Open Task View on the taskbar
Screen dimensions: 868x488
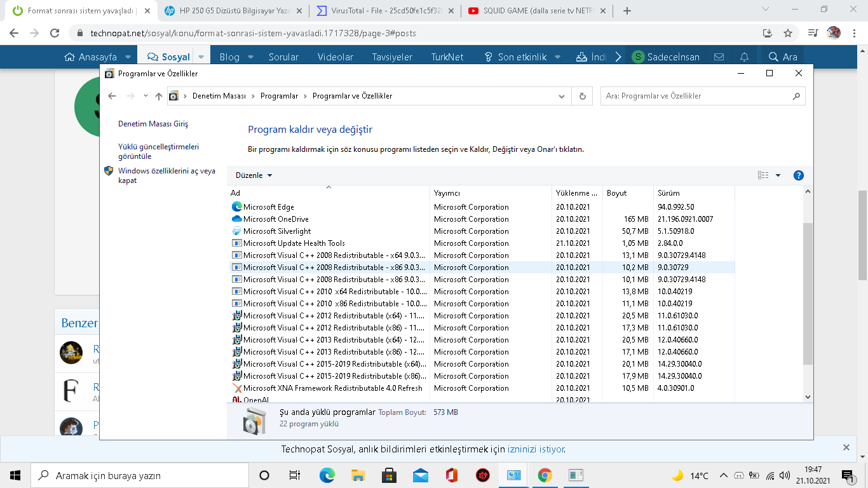click(295, 475)
